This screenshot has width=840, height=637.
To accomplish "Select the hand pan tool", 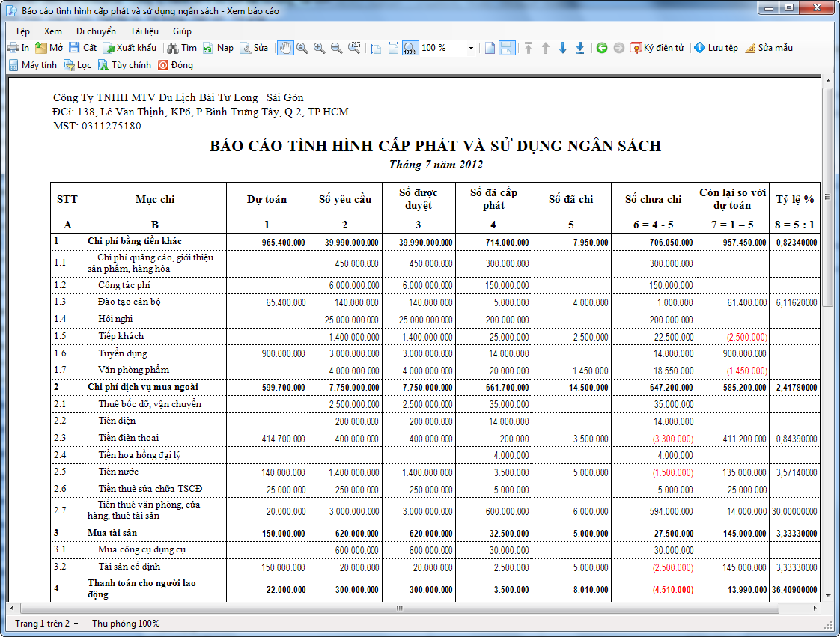I will point(285,48).
